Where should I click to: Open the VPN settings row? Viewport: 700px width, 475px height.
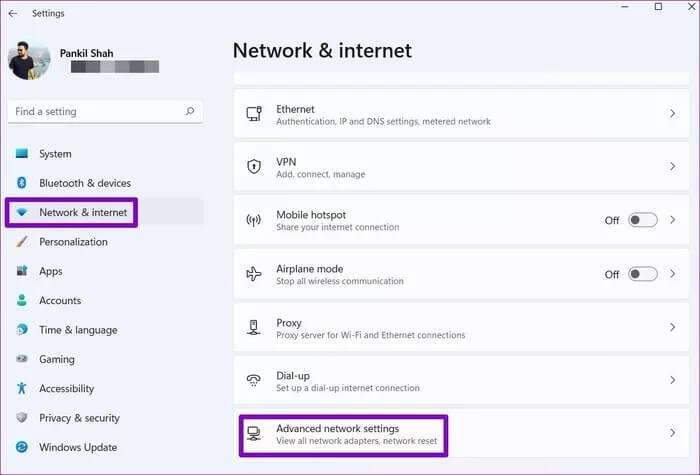pos(461,167)
